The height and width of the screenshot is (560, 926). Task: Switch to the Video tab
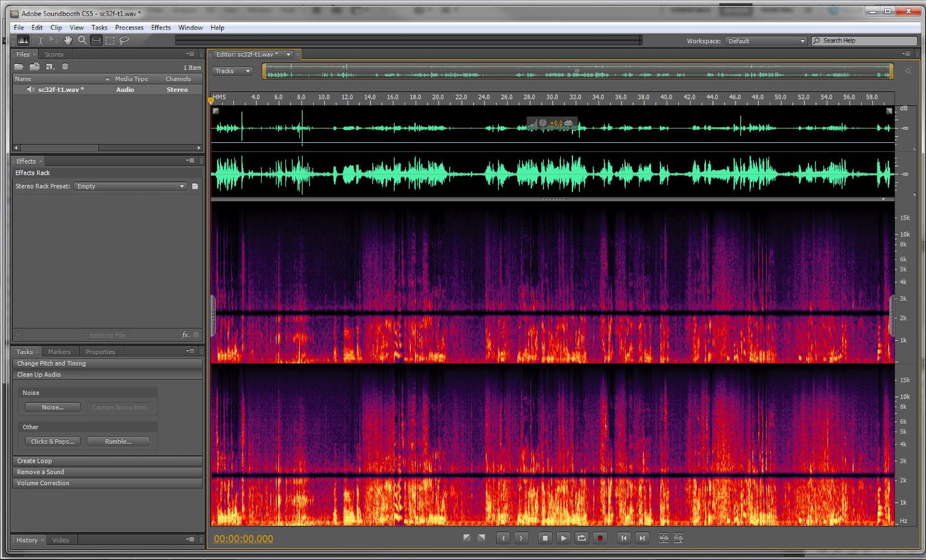(61, 540)
